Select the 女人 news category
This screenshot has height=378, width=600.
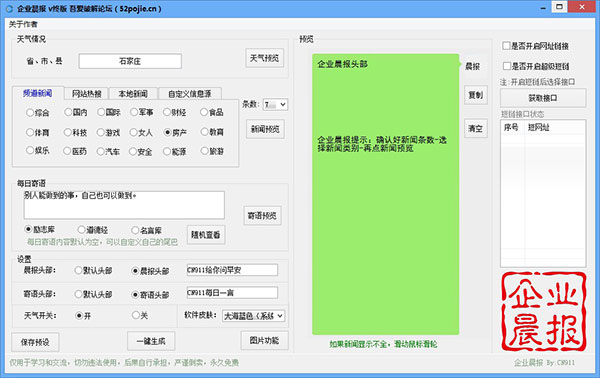[142, 132]
